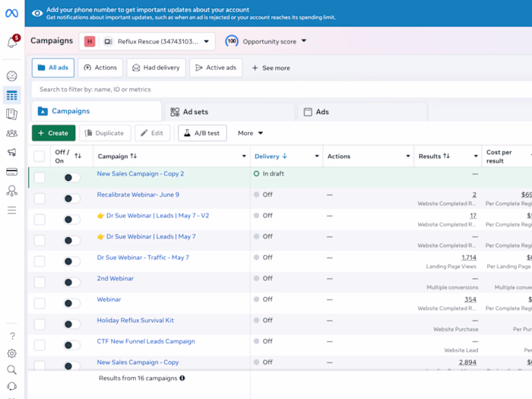532x399 pixels.
Task: Open the notifications bell icon
Action: coord(12,42)
